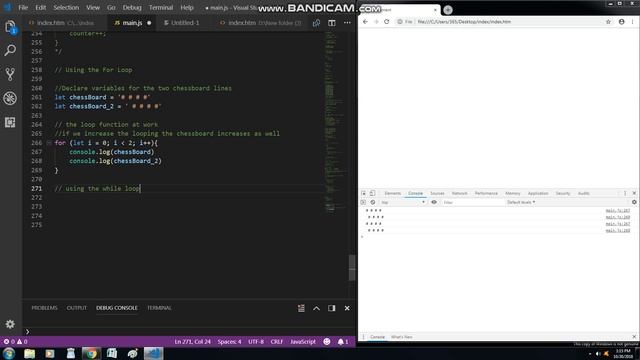Switch to the Elements tab in DevTools
Image resolution: width=640 pixels, height=360 pixels.
(393, 193)
